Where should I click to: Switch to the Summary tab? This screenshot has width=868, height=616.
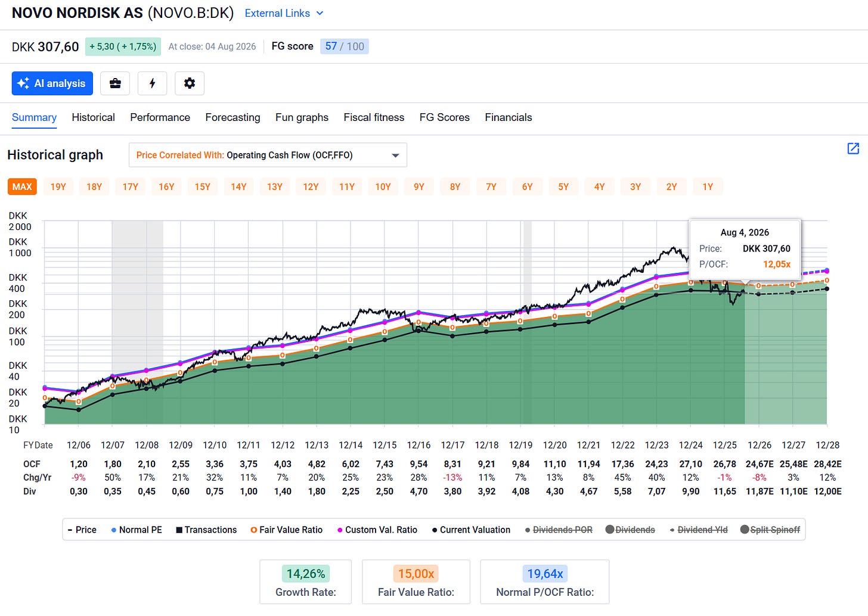coord(34,117)
